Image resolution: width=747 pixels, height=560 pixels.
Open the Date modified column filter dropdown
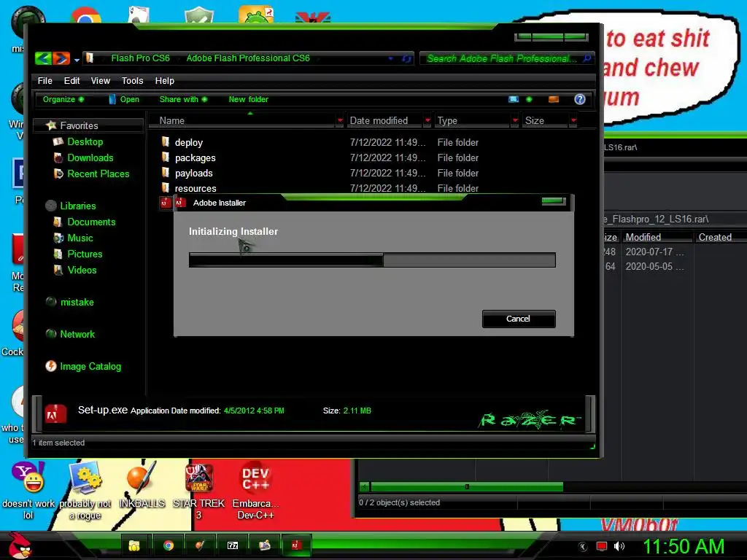click(x=427, y=121)
